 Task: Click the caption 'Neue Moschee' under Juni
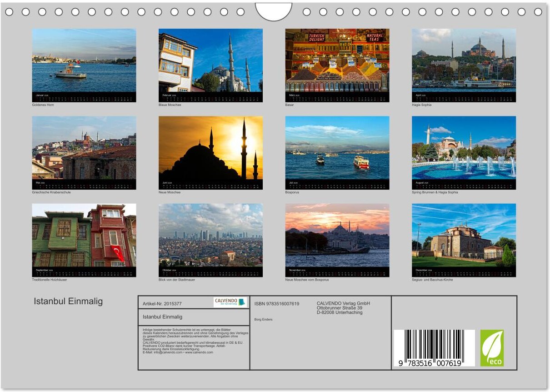tap(170, 192)
